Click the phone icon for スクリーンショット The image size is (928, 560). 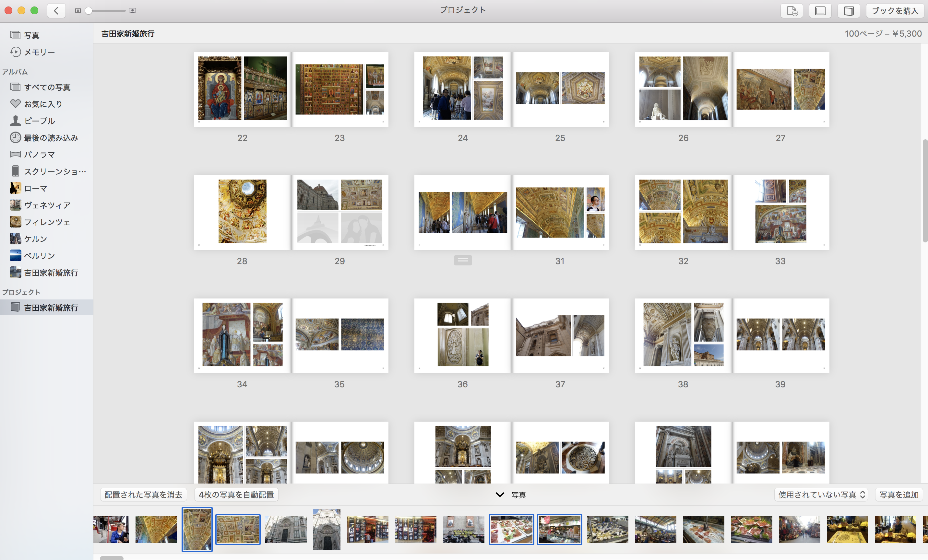pos(16,171)
